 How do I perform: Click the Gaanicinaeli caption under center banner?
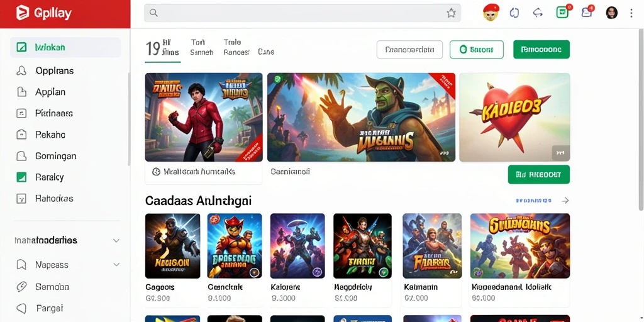pyautogui.click(x=290, y=172)
